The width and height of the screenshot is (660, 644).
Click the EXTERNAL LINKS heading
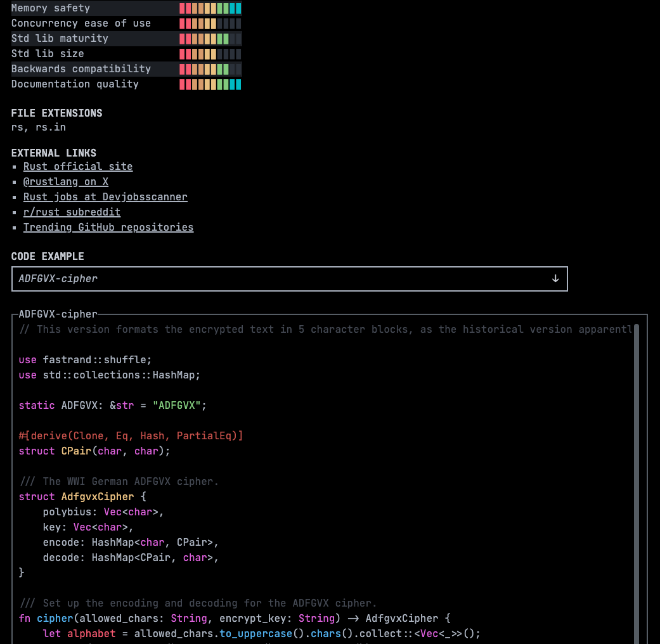(53, 153)
